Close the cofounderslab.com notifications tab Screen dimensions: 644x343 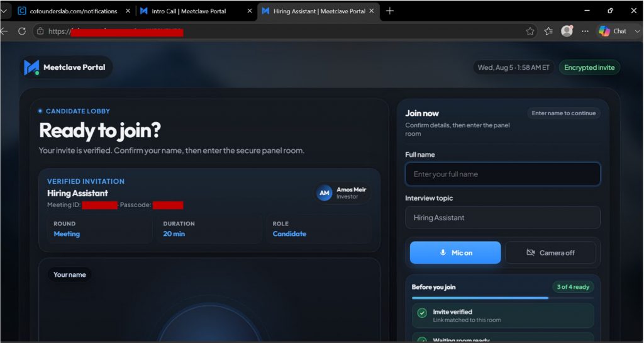pyautogui.click(x=128, y=11)
